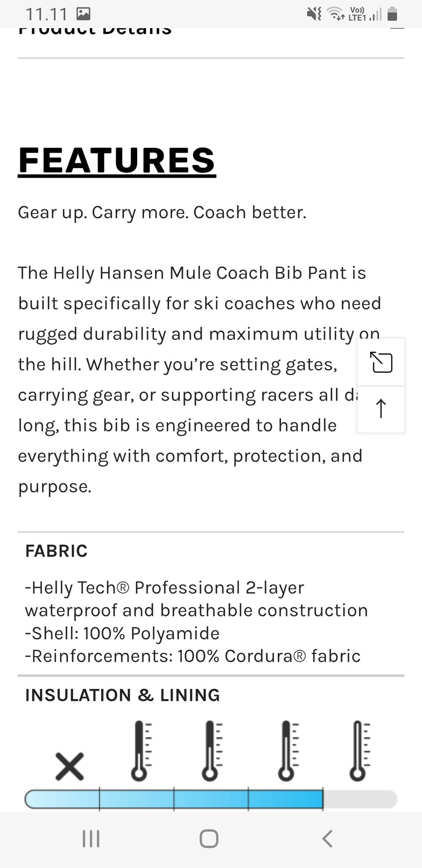The image size is (422, 868).
Task: Click the FEATURES heading
Action: click(117, 160)
